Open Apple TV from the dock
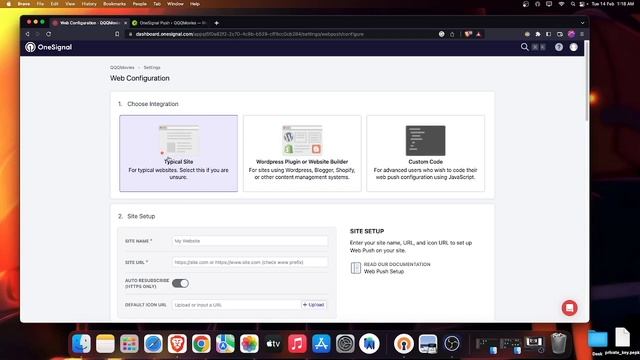The image size is (640, 360). point(273,344)
